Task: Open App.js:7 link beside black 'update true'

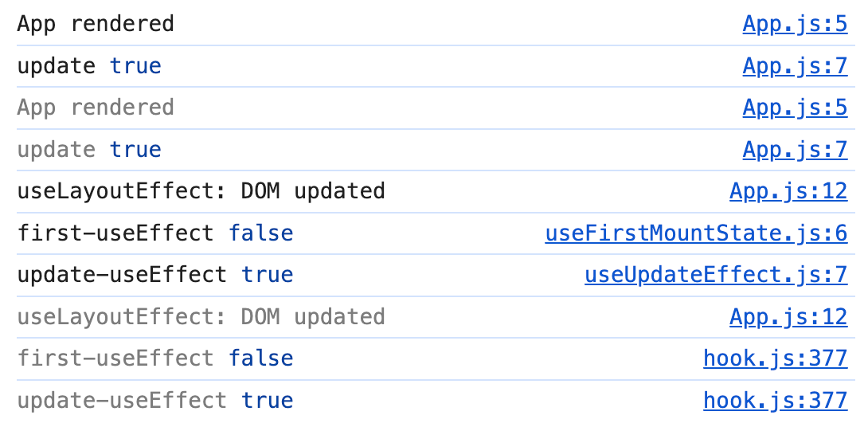Action: (x=795, y=66)
